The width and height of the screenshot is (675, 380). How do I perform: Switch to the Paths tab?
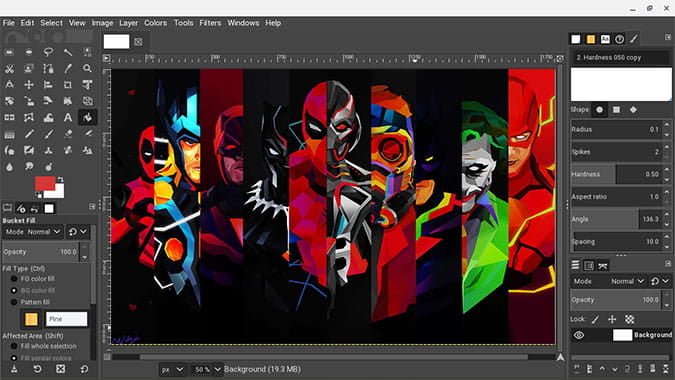603,266
